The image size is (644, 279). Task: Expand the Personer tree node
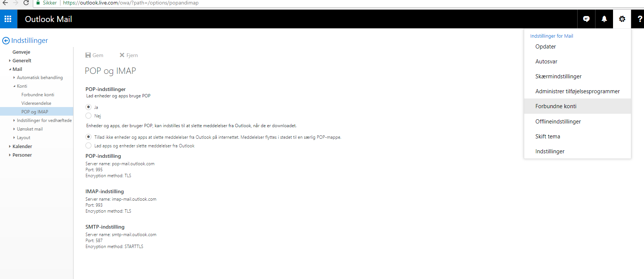(10, 155)
